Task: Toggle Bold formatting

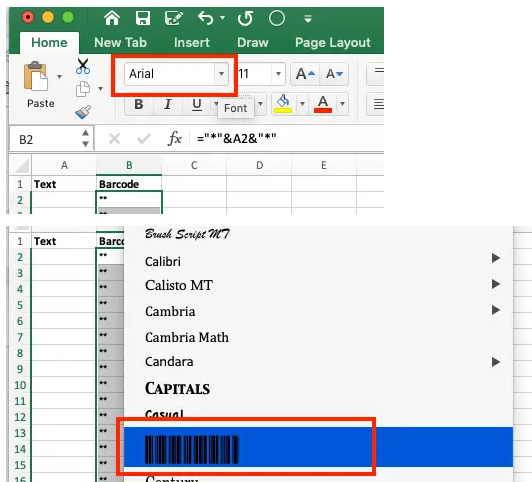Action: (139, 104)
